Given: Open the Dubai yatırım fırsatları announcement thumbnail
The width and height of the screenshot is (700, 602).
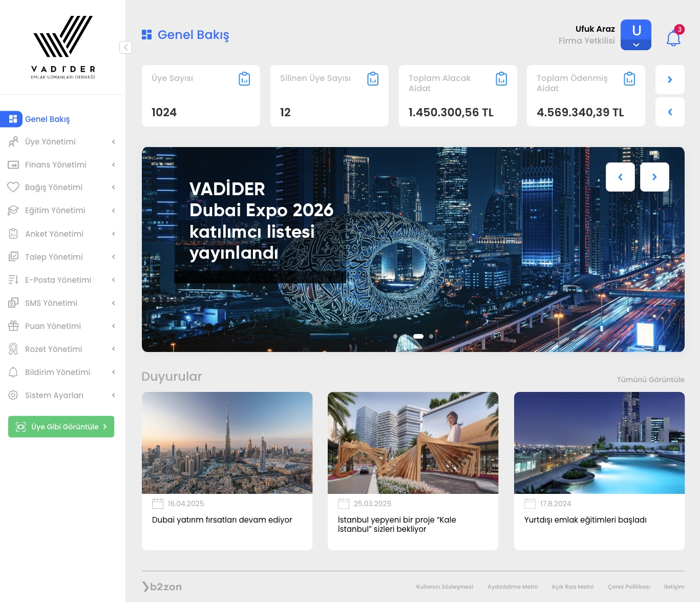Looking at the screenshot, I should pyautogui.click(x=227, y=443).
